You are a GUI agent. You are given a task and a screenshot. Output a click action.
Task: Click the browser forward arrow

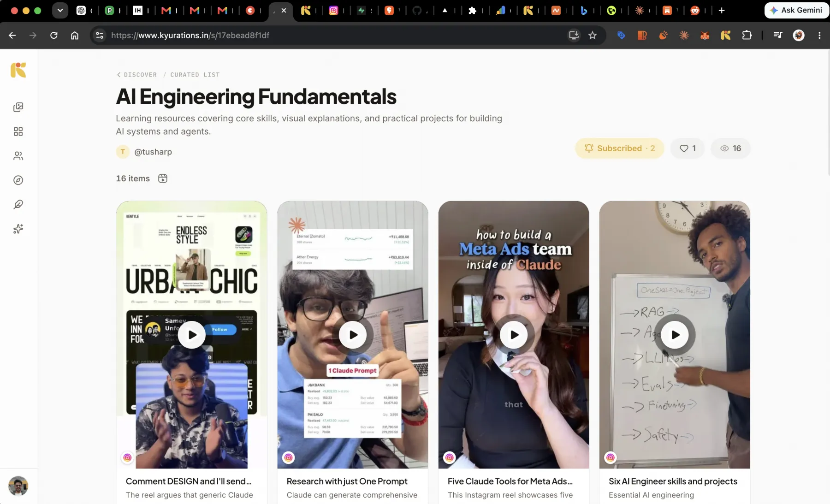tap(33, 36)
